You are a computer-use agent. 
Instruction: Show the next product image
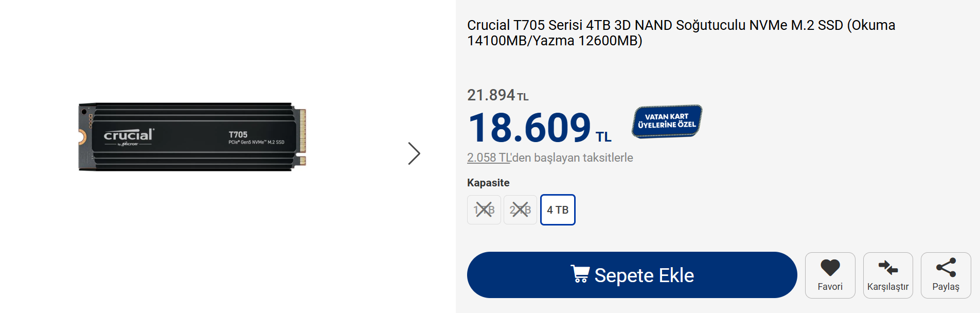tap(414, 153)
